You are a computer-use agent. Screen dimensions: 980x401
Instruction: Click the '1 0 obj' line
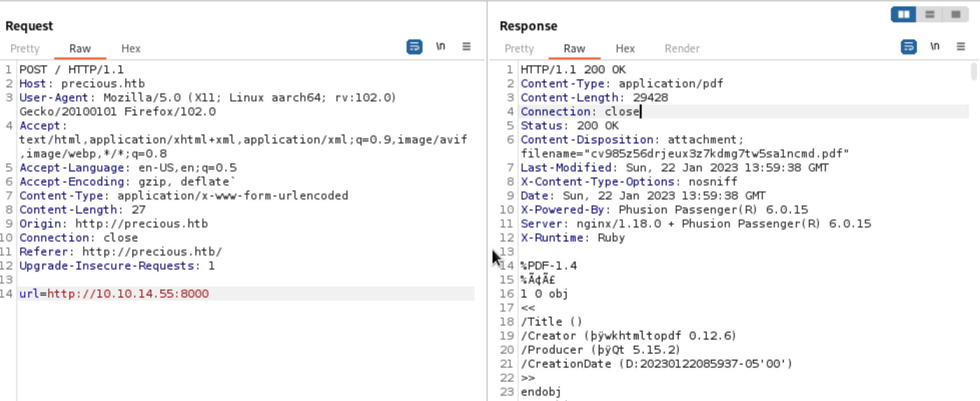pos(544,294)
